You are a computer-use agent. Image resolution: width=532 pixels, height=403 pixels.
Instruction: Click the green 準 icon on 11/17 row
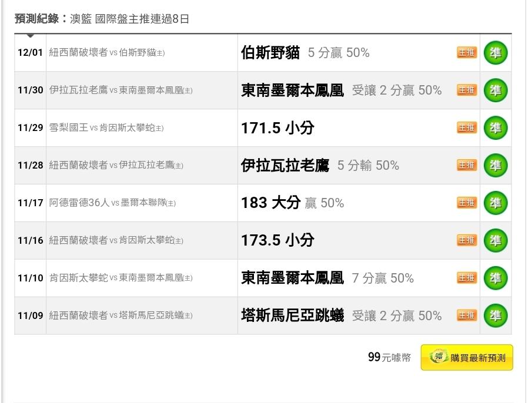496,203
